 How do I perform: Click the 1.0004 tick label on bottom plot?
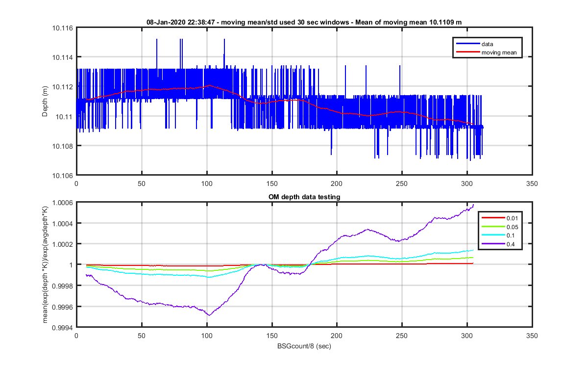click(x=63, y=223)
